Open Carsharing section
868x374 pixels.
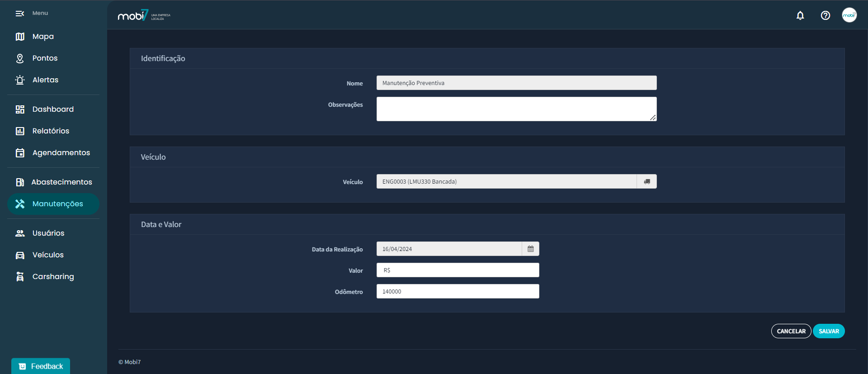click(53, 277)
